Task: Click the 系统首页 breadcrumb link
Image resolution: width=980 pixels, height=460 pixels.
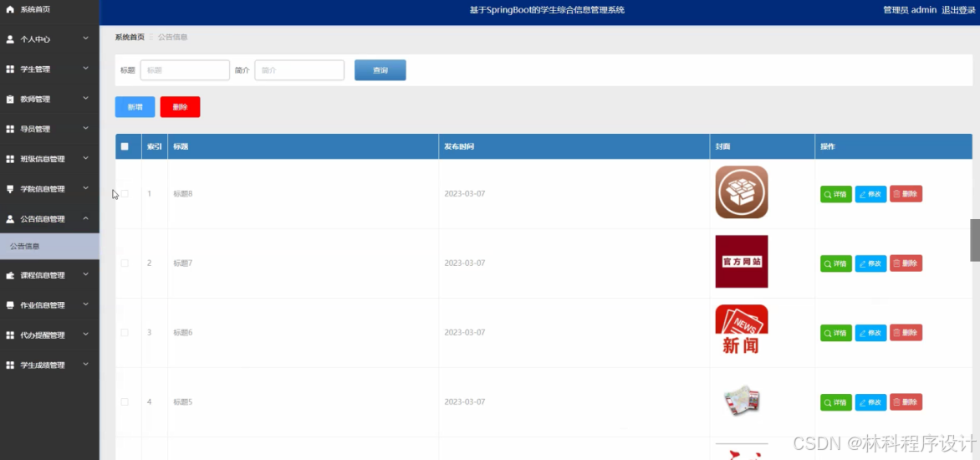Action: click(130, 38)
